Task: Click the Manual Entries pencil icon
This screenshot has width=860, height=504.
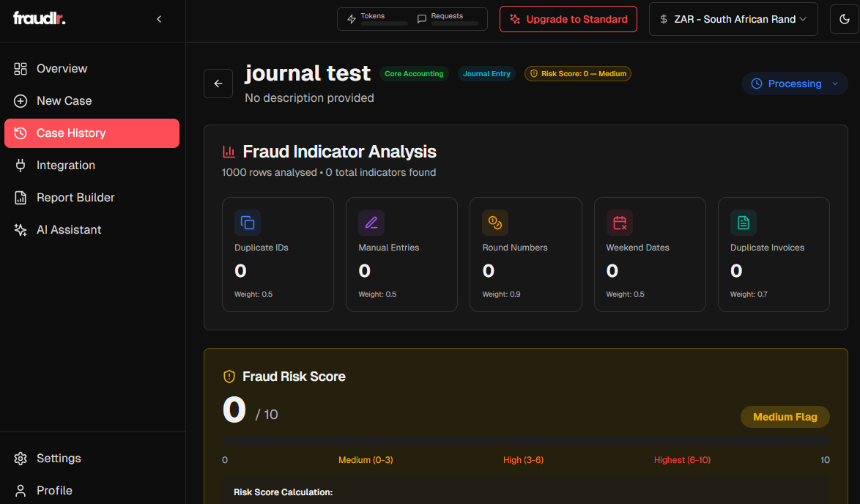Action: pos(371,223)
